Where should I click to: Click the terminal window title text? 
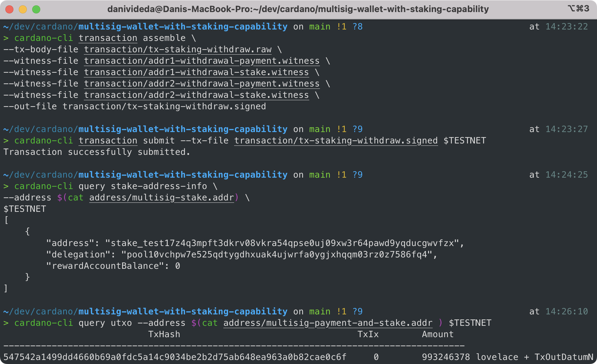tap(298, 9)
